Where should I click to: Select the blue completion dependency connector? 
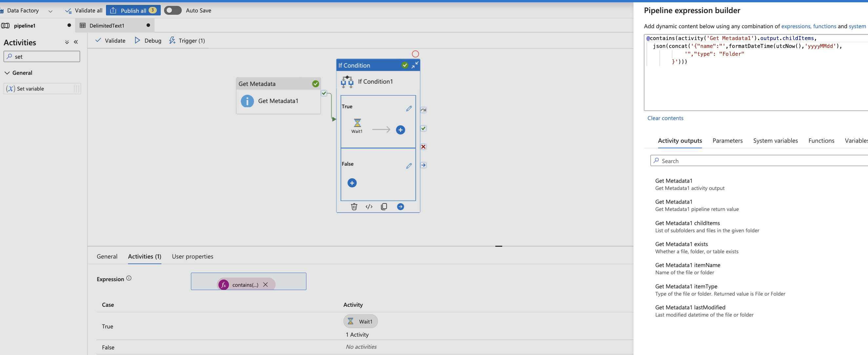(423, 165)
